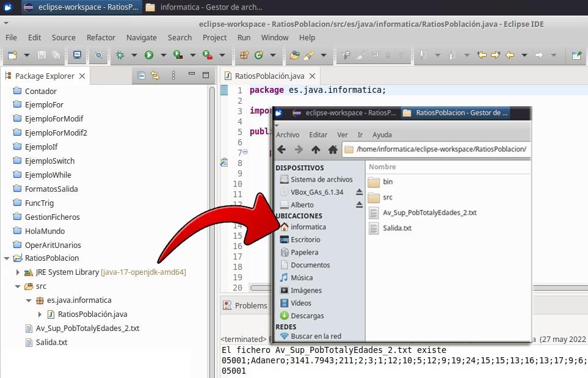Open the External Tools dropdown arrow
Image resolution: width=588 pixels, height=378 pixels.
222,55
